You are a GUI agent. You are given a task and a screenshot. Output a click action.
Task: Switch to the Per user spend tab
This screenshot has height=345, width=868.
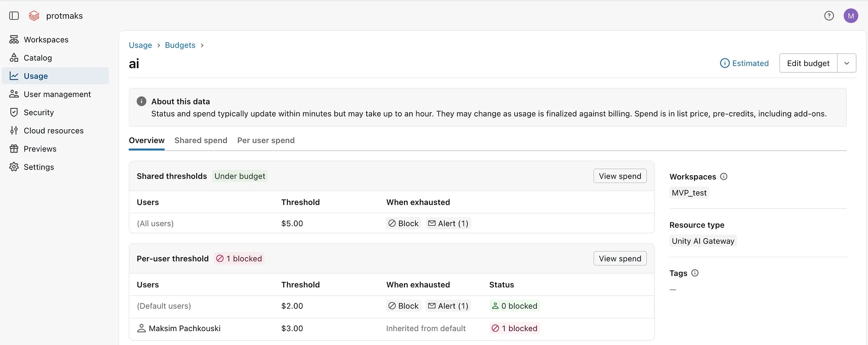click(x=266, y=140)
